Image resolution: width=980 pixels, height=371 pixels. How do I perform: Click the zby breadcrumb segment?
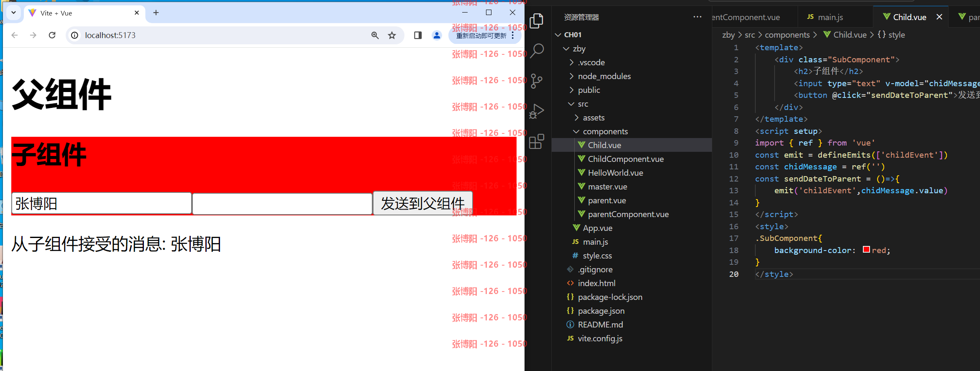tap(728, 35)
